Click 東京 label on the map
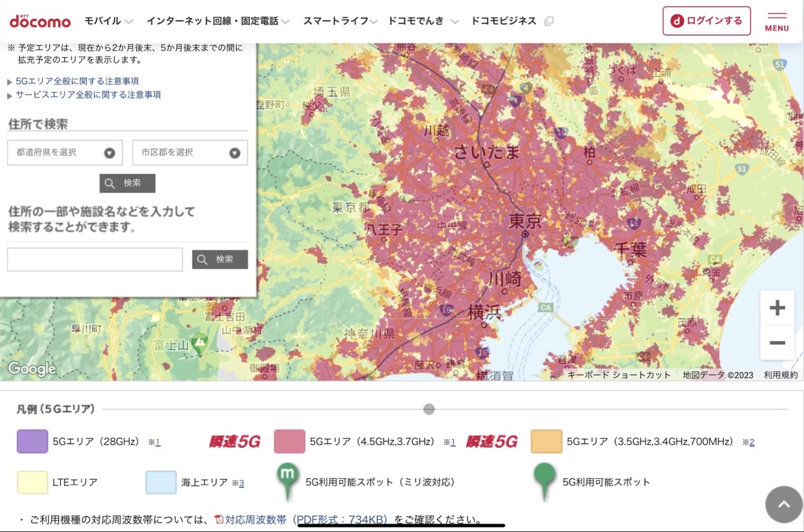This screenshot has width=804, height=532. [525, 221]
